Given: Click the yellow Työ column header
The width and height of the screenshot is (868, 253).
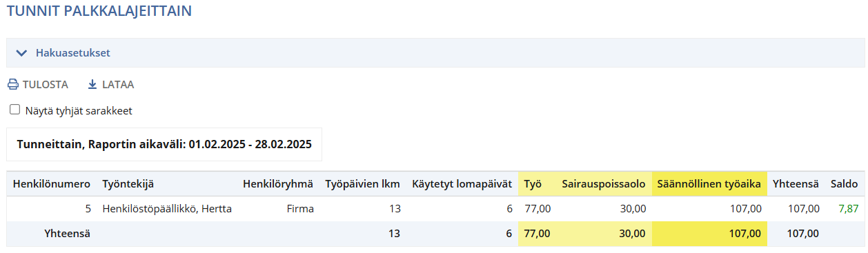Looking at the screenshot, I should [533, 184].
